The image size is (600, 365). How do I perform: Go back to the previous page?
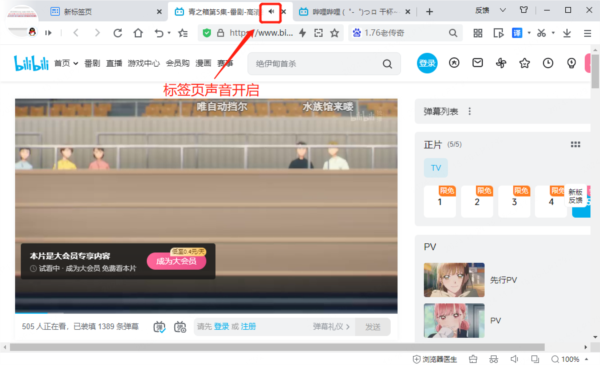coord(76,33)
